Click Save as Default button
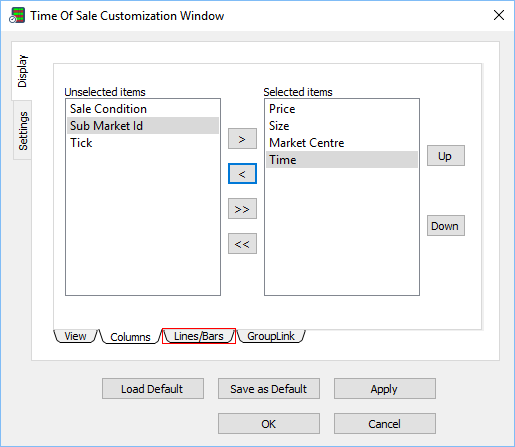Image resolution: width=515 pixels, height=447 pixels. (x=269, y=389)
